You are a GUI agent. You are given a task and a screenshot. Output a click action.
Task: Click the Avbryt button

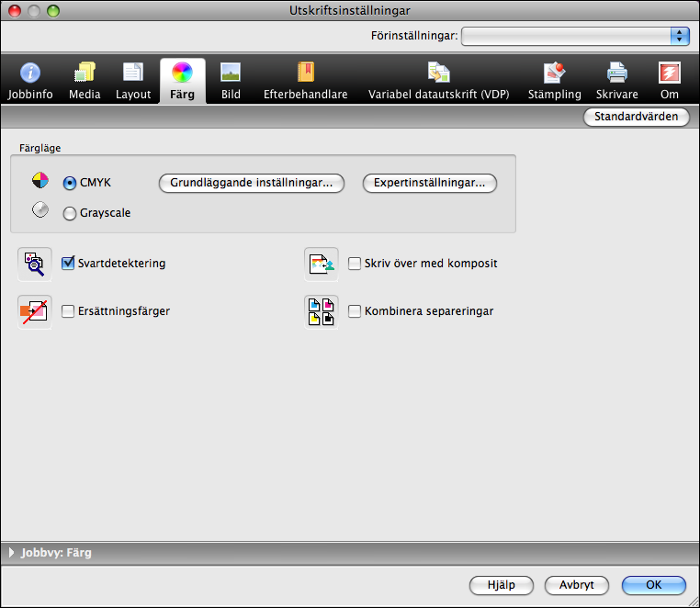coord(577,585)
